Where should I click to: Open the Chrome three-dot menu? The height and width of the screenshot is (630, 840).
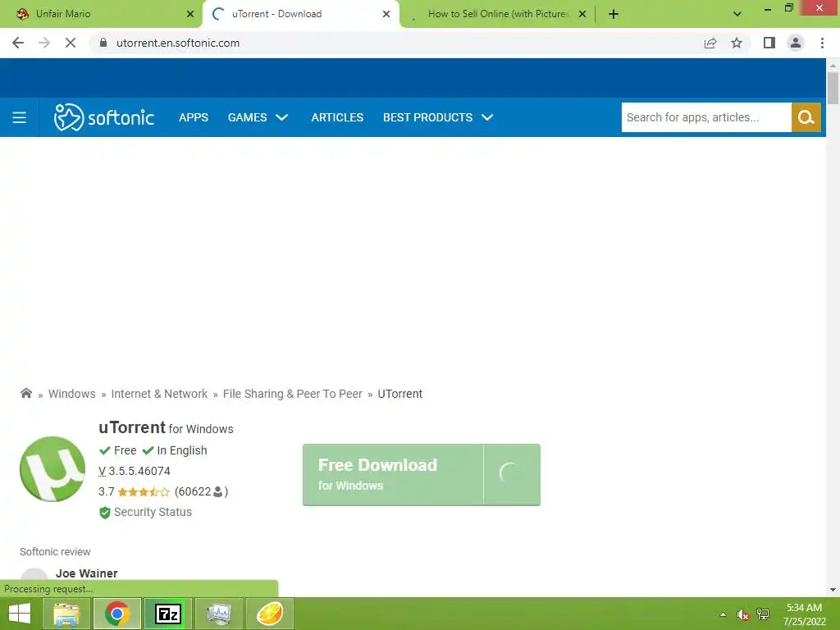coord(822,43)
